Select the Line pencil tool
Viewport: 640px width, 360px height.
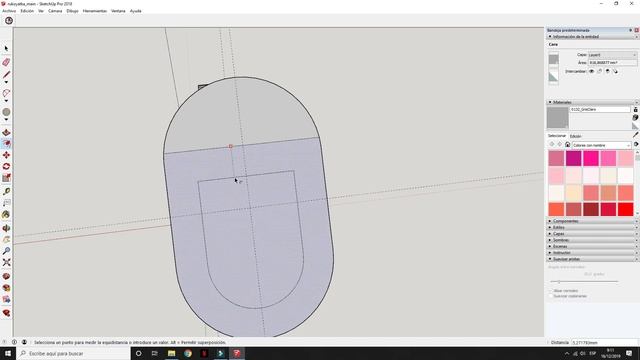[6, 75]
